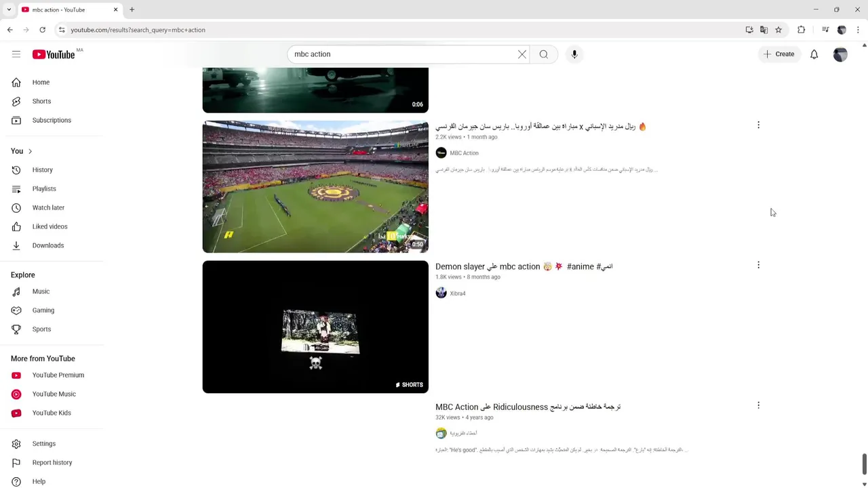This screenshot has height=488, width=868.
Task: Click the Xibra4 channel name
Action: [x=458, y=293]
